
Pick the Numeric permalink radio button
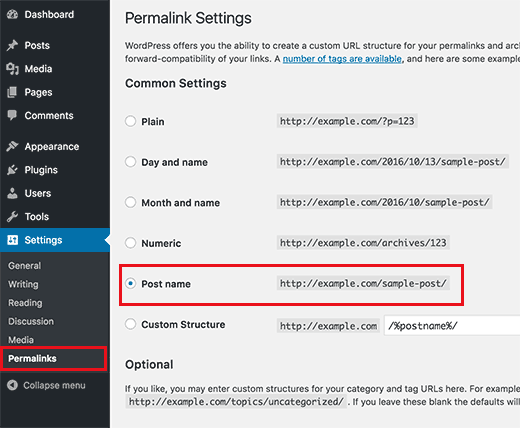(130, 243)
